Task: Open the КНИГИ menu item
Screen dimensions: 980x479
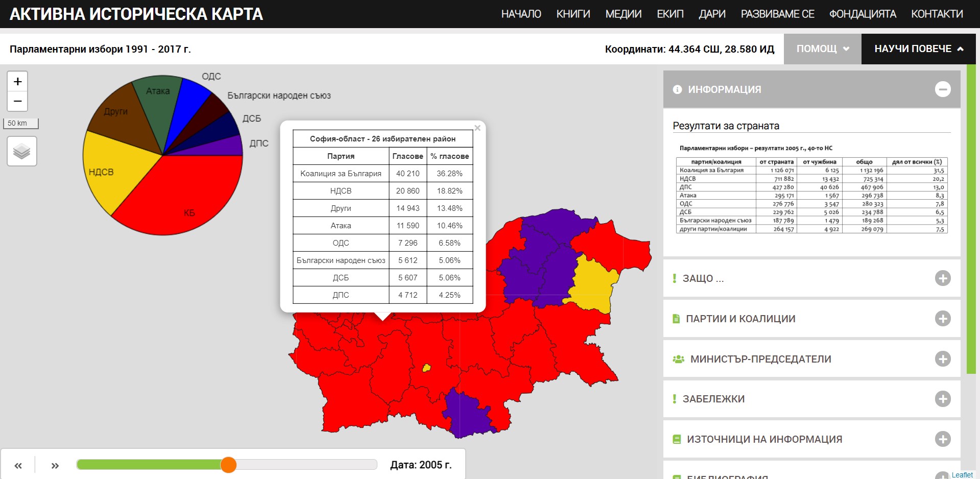Action: [x=573, y=14]
